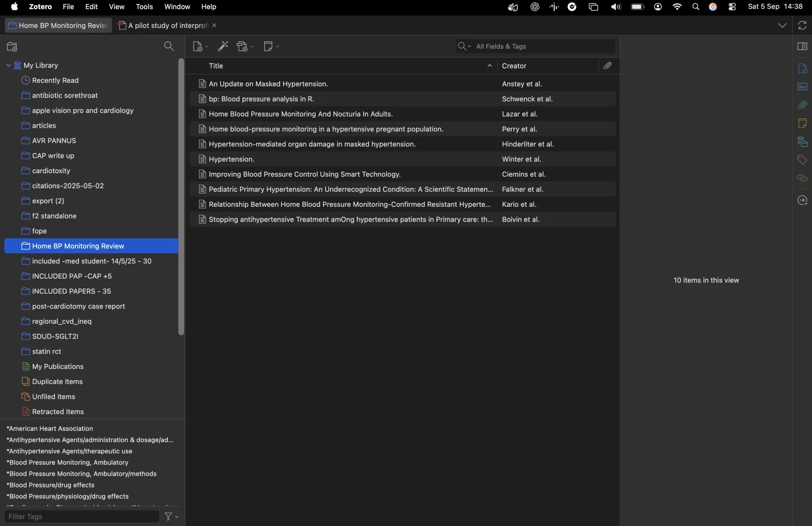Viewport: 812px width, 526px height.
Task: Open macOS Spotlight search icon
Action: pos(696,7)
